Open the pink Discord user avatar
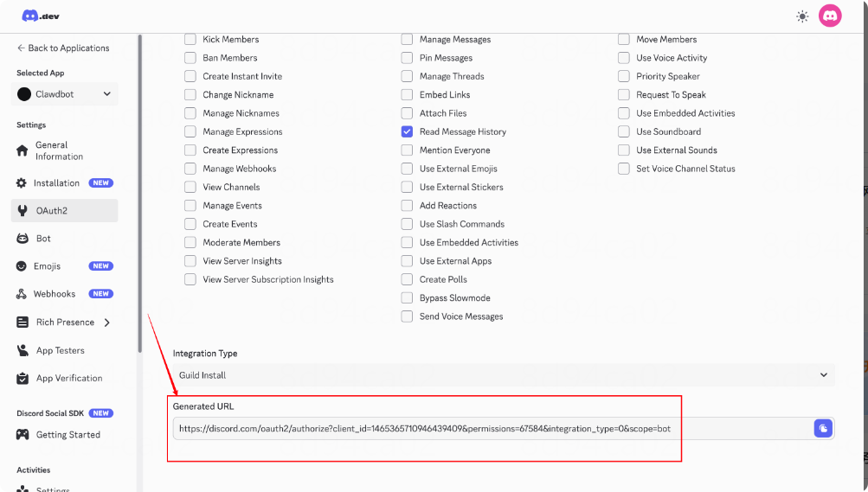The width and height of the screenshot is (868, 492). [830, 16]
